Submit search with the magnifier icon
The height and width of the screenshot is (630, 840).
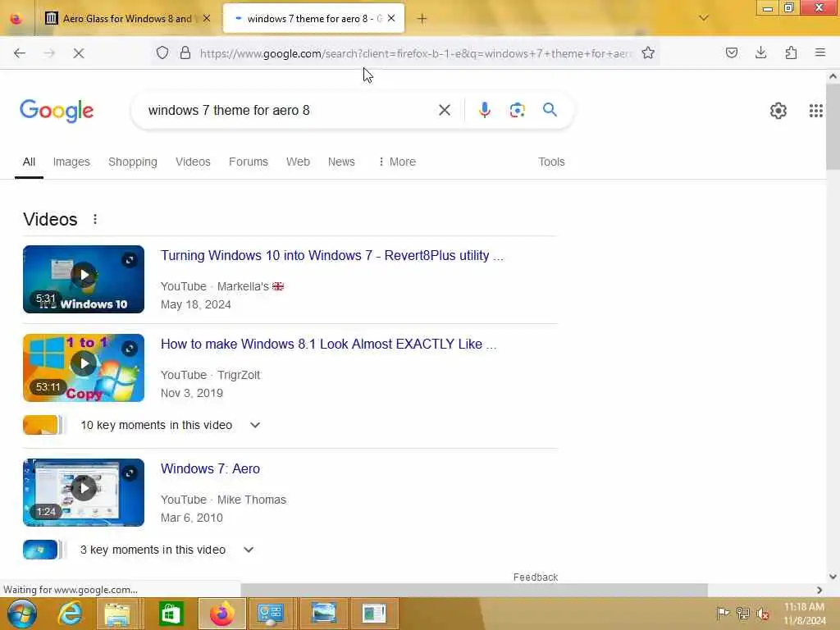550,111
